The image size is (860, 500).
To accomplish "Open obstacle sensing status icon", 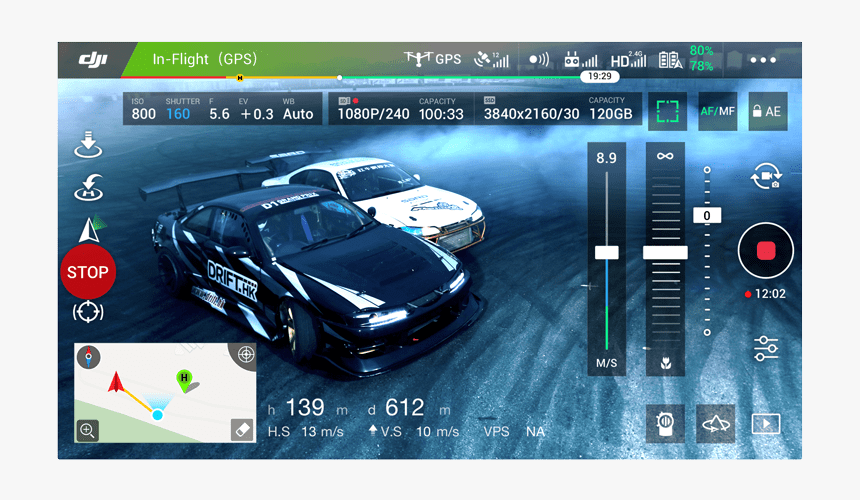I will pyautogui.click(x=538, y=59).
